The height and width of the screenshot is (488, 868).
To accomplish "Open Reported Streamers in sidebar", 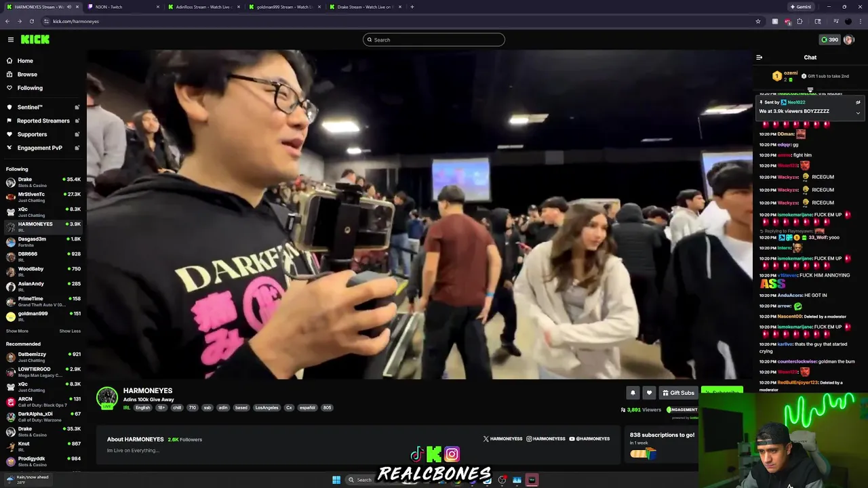I will 43,121.
